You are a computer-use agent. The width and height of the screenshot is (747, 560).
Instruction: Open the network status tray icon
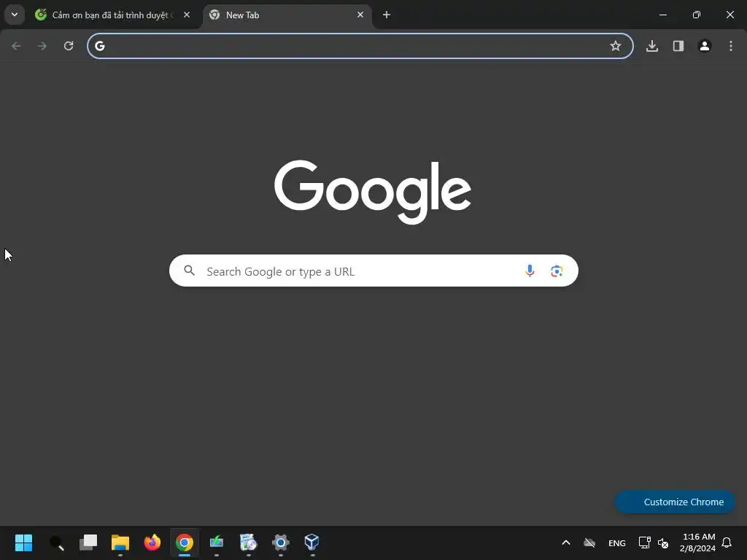[x=645, y=542]
